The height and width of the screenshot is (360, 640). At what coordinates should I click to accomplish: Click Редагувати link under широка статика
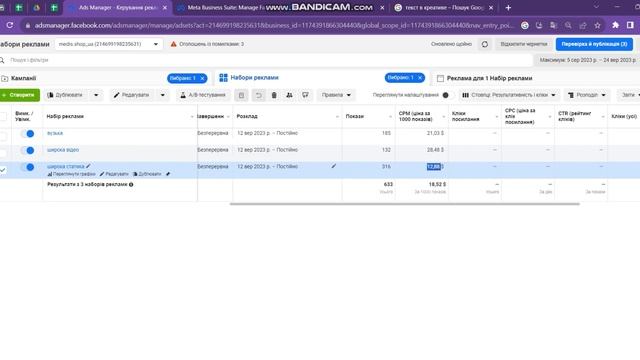point(114,174)
